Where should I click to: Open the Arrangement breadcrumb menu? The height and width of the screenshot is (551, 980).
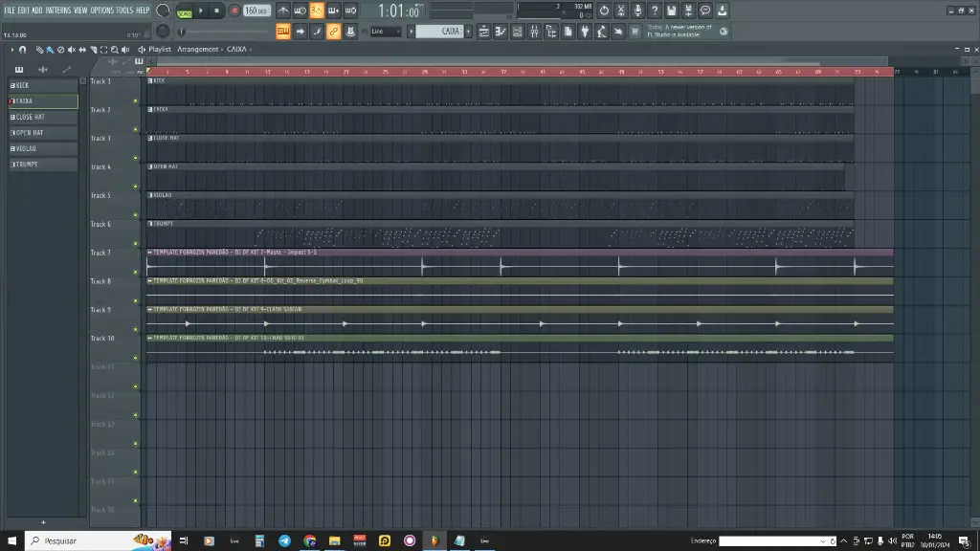[197, 50]
